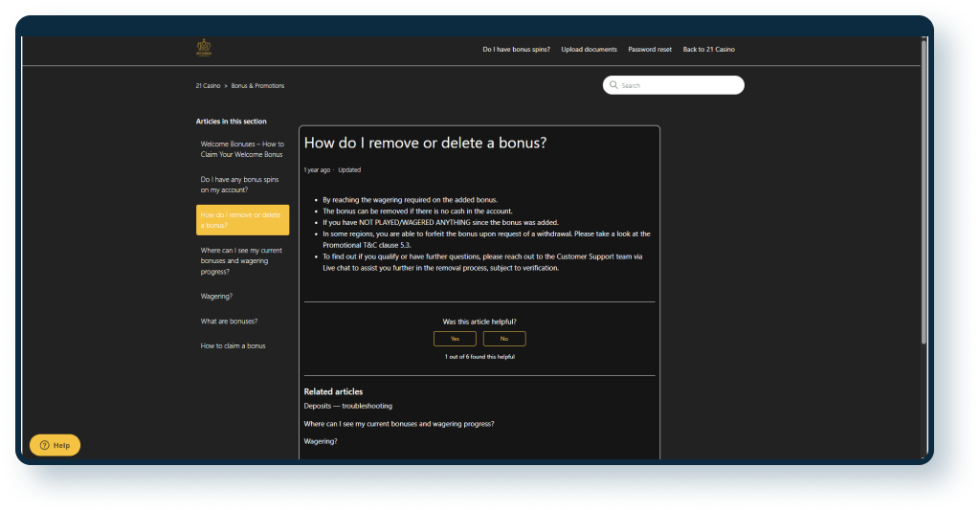Click 'Related articles' heading
Image resolution: width=980 pixels, height=511 pixels.
point(333,391)
